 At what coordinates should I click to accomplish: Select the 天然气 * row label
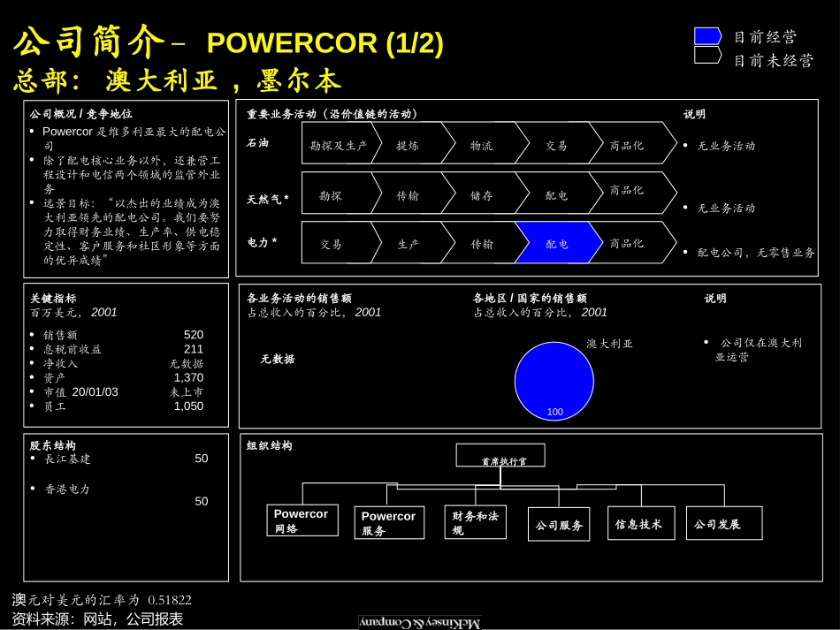[x=267, y=199]
